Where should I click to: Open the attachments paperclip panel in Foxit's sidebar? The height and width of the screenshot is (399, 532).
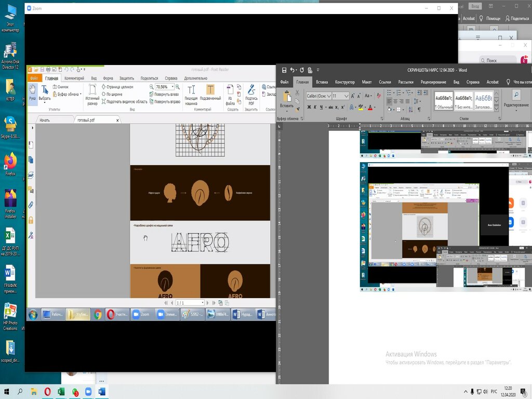(31, 205)
